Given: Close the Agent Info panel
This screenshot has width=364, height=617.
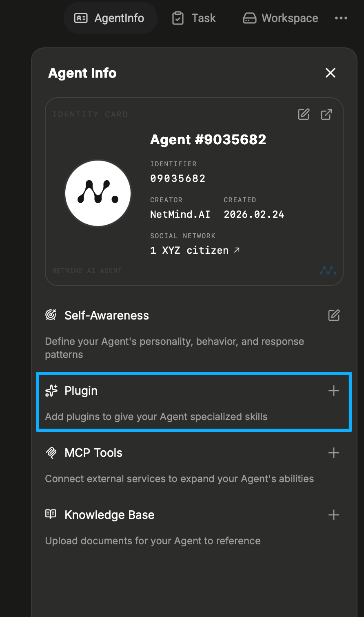Looking at the screenshot, I should point(330,73).
